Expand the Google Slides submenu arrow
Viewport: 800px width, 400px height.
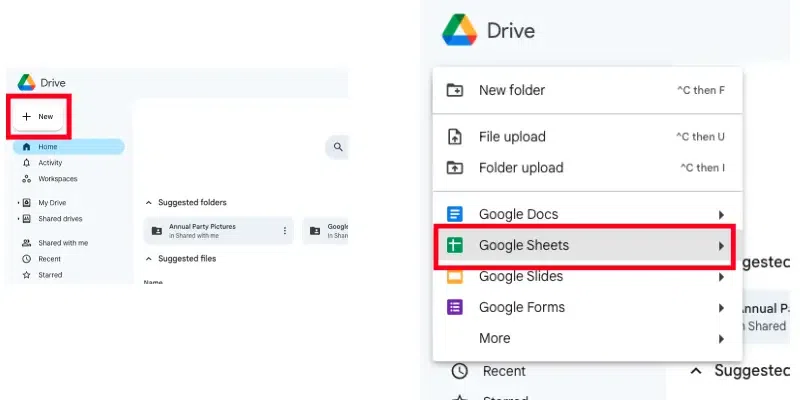[x=721, y=278]
